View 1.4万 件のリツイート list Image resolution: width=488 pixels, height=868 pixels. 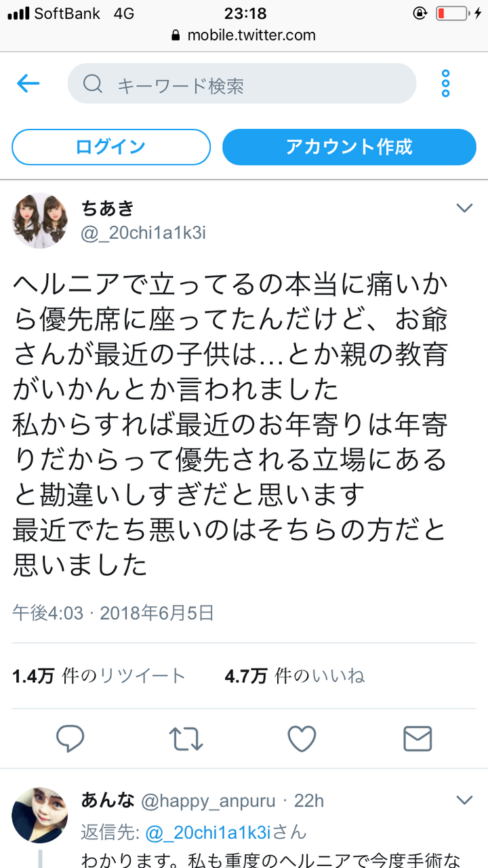coord(99,675)
